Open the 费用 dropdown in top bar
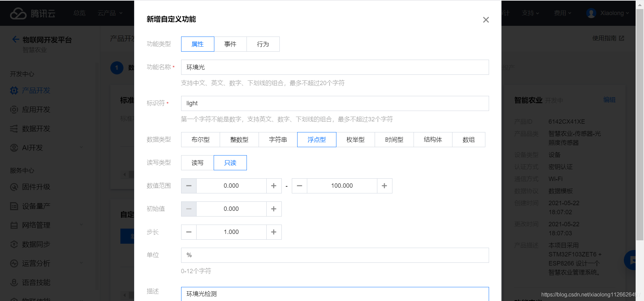This screenshot has width=644, height=301. tap(562, 13)
